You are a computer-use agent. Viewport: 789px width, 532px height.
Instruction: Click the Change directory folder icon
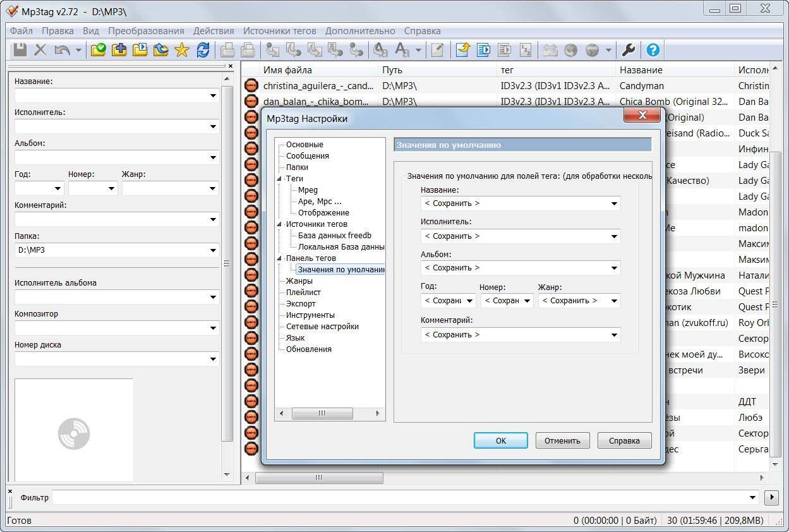point(98,50)
